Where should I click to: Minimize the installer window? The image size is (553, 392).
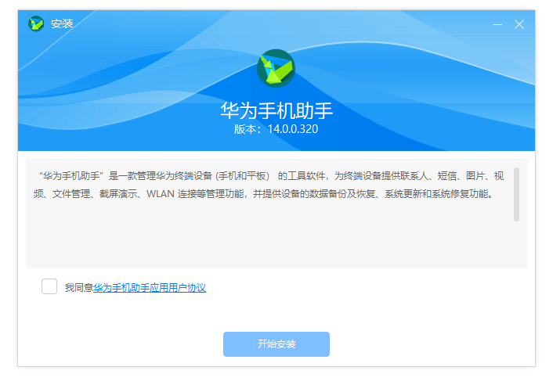coord(497,24)
